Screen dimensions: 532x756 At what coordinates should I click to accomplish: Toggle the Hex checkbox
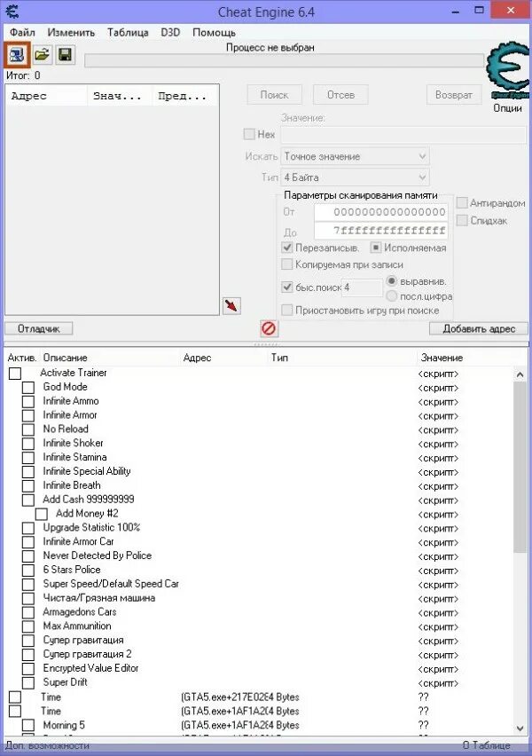point(249,134)
